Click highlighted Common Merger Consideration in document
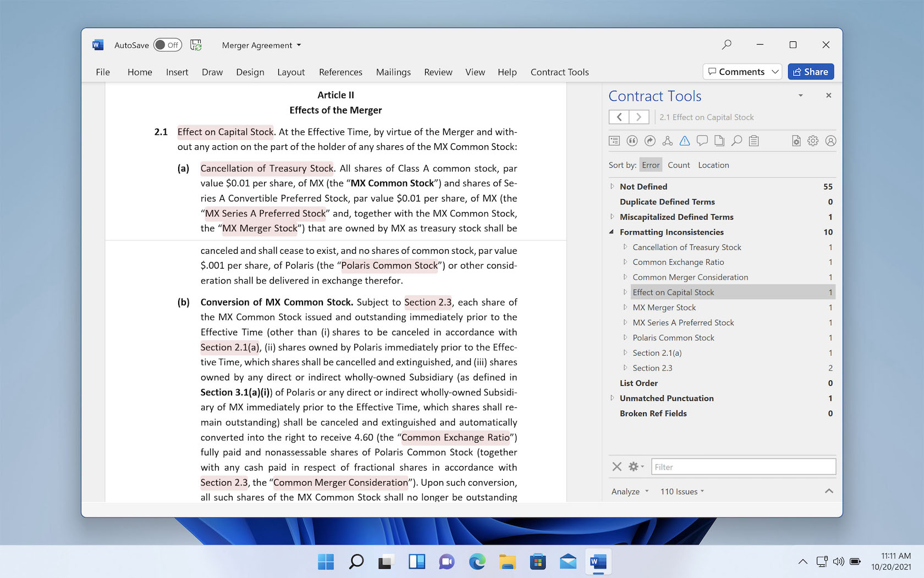 pos(340,483)
